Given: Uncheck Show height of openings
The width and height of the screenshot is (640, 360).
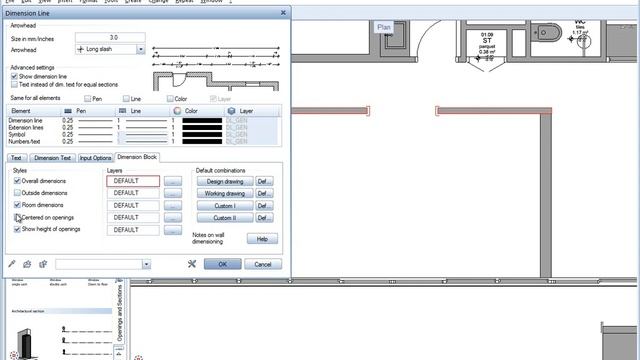Looking at the screenshot, I should click(x=17, y=229).
